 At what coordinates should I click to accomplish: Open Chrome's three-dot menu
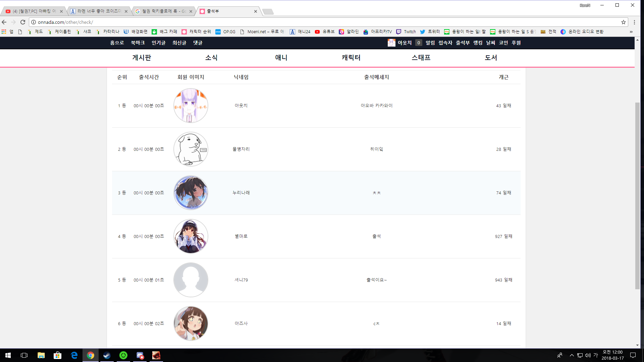[634, 22]
